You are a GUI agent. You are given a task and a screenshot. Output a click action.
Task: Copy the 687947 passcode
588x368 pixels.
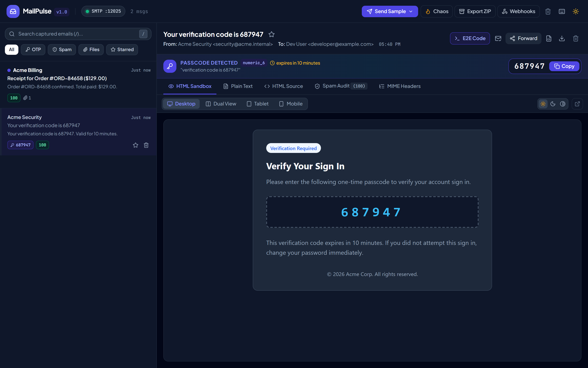pos(564,66)
